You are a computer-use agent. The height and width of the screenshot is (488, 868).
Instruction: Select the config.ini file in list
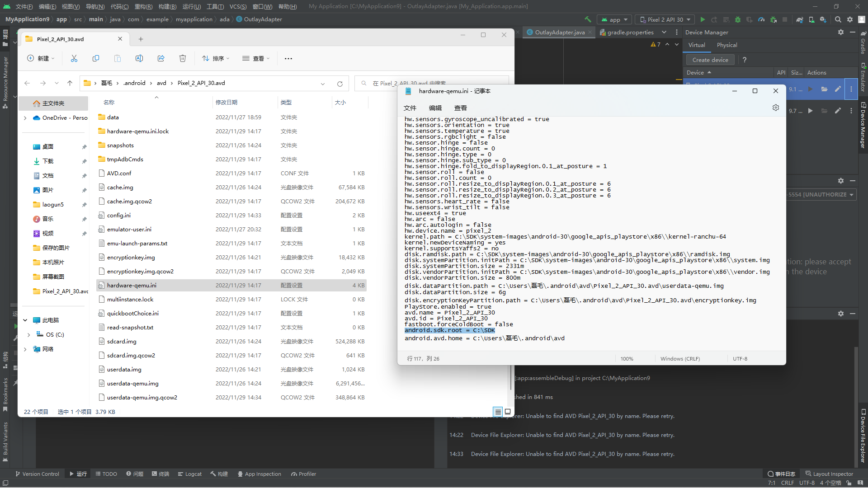[119, 216]
